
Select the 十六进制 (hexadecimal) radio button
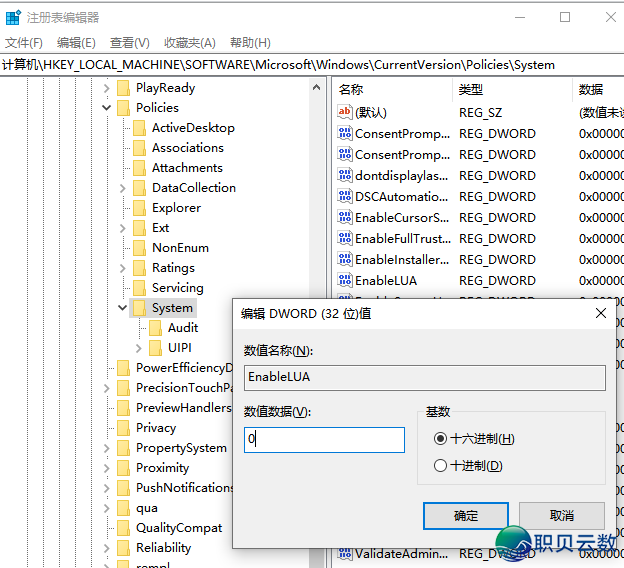pos(441,439)
